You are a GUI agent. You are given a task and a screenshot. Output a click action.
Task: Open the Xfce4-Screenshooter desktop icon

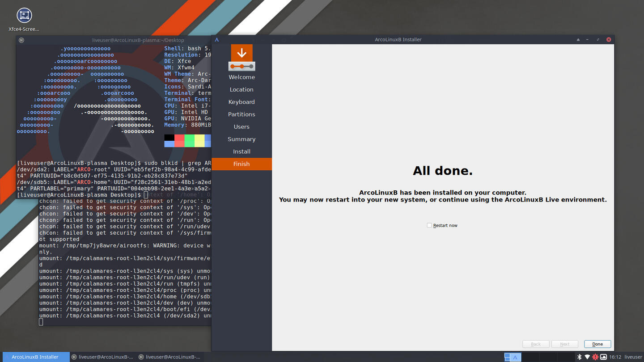pos(24,20)
